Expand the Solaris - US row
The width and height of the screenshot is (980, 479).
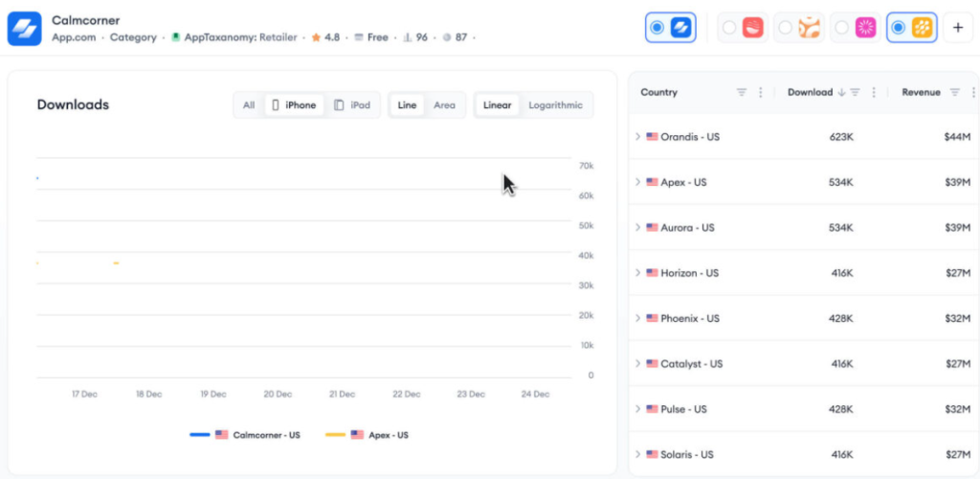(x=637, y=454)
